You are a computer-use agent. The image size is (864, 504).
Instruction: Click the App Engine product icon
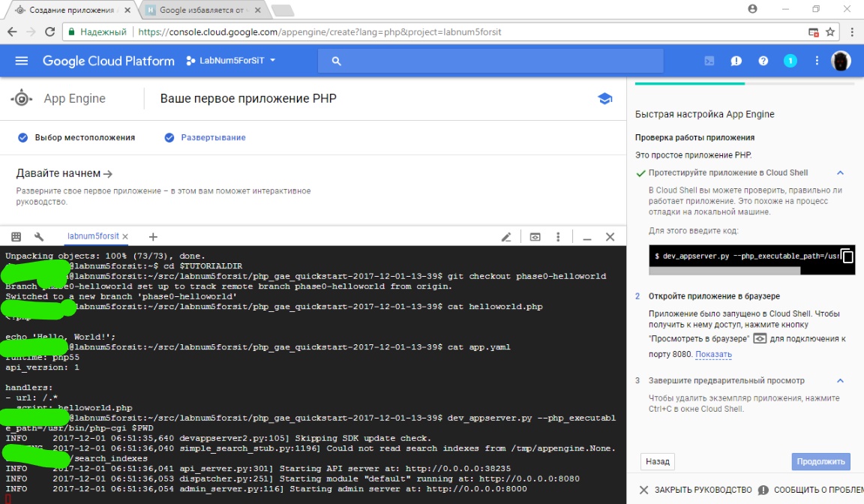[22, 98]
